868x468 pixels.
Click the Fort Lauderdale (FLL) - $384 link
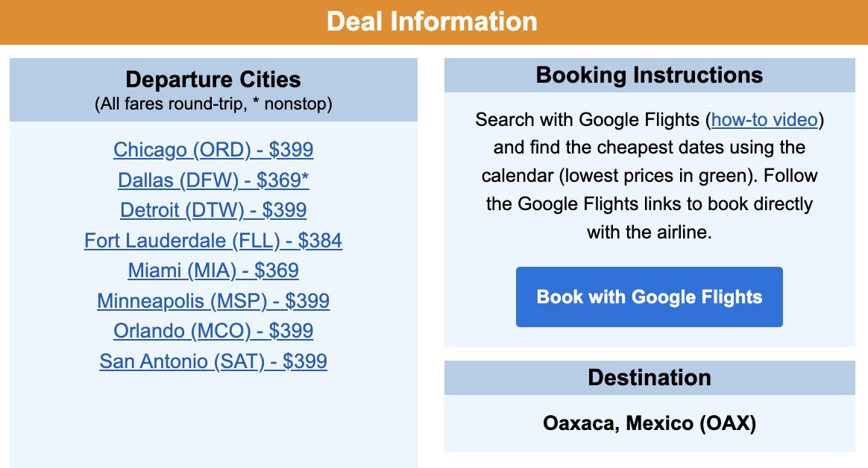pos(213,241)
